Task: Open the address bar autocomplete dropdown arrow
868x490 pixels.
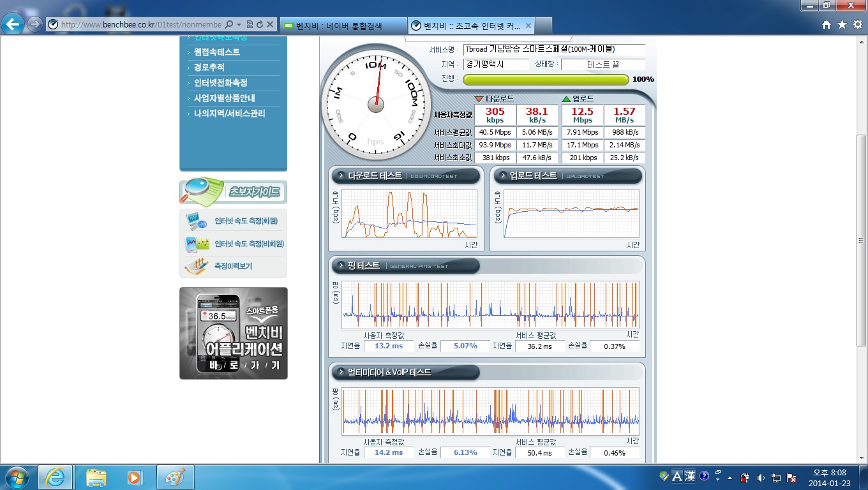Action: [x=239, y=24]
